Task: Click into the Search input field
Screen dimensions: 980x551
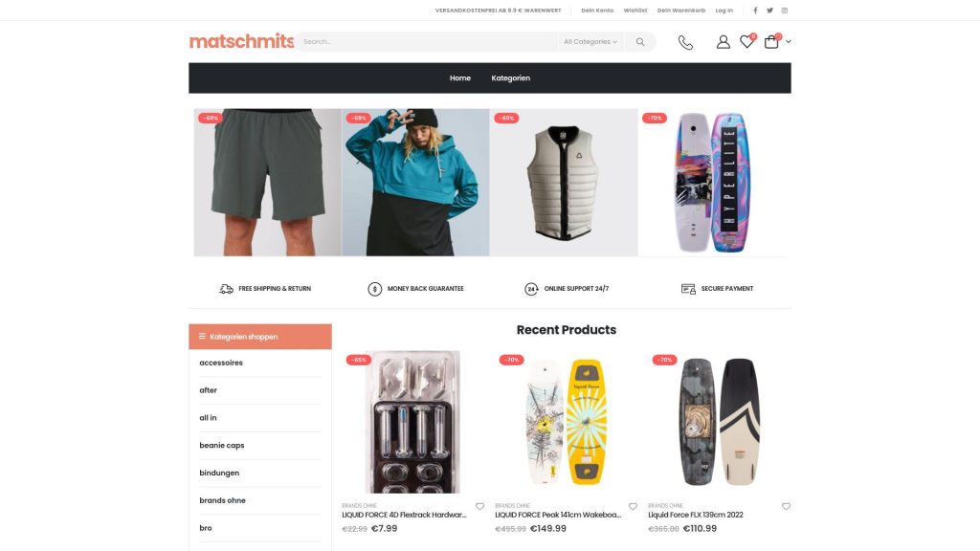Action: pos(426,42)
